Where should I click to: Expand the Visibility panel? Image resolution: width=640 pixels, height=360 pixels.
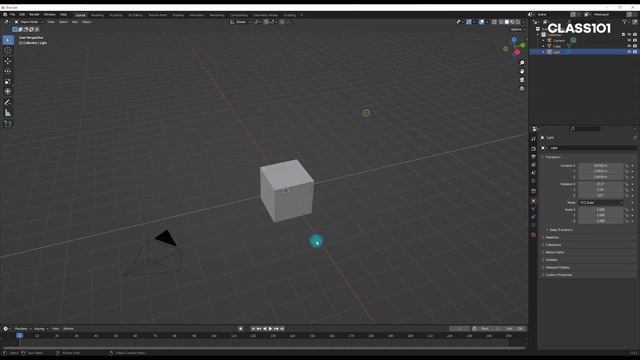pyautogui.click(x=551, y=260)
